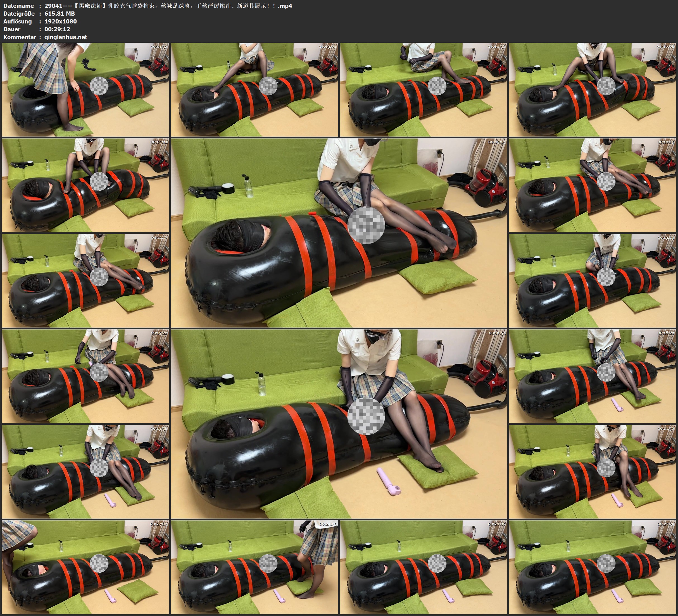Open the frame marked 00:19:58

[85, 471]
